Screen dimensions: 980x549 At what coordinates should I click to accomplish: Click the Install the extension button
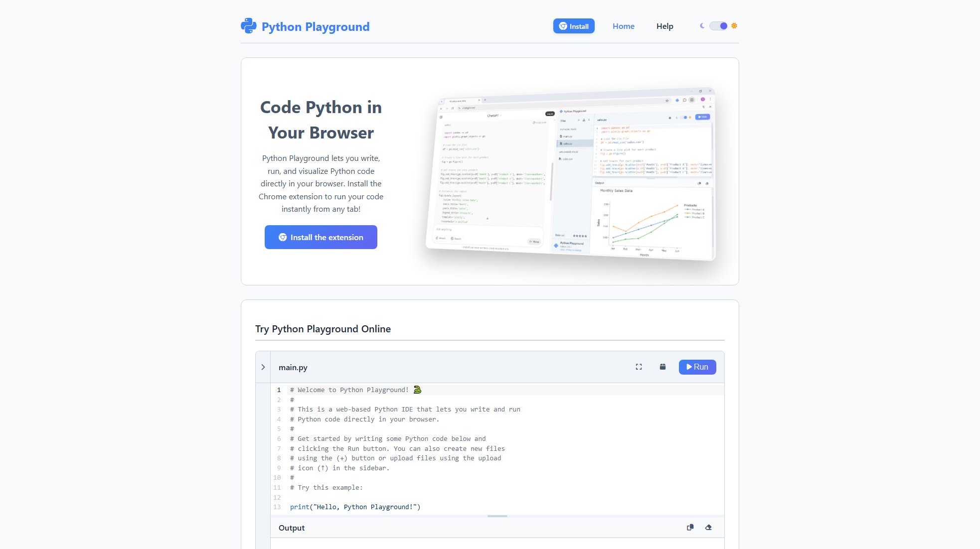pyautogui.click(x=321, y=237)
